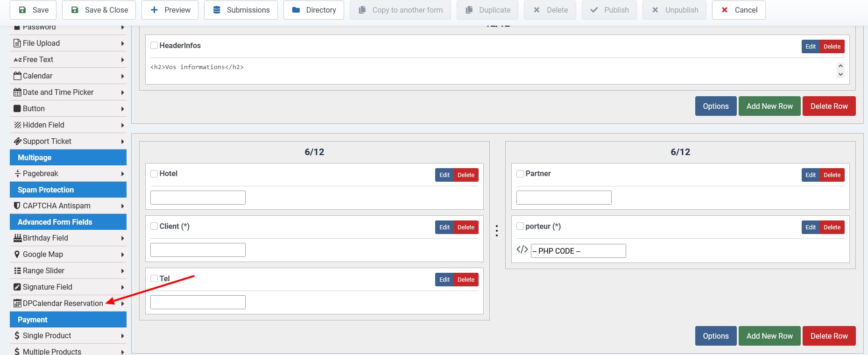
Task: Expand the Range Slider arrow
Action: (122, 271)
